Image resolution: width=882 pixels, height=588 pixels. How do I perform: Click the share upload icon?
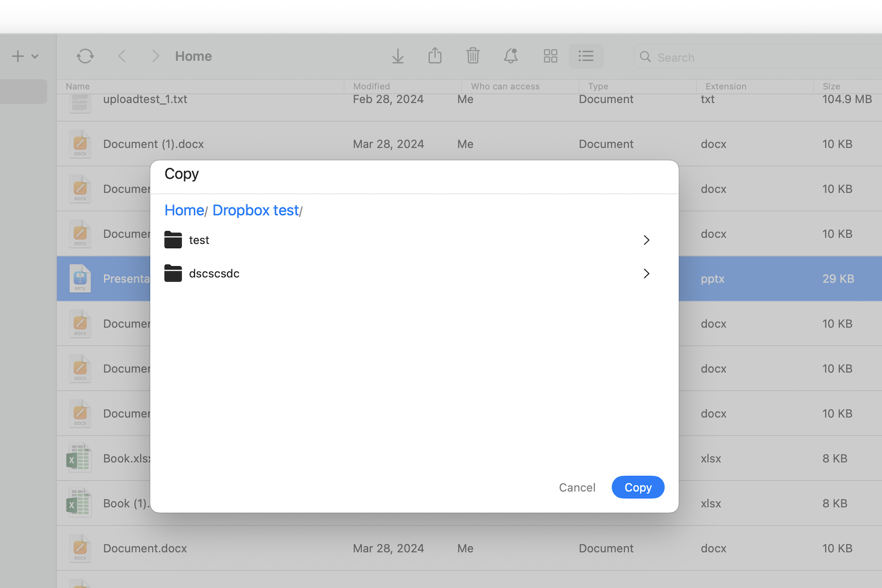[x=435, y=56]
